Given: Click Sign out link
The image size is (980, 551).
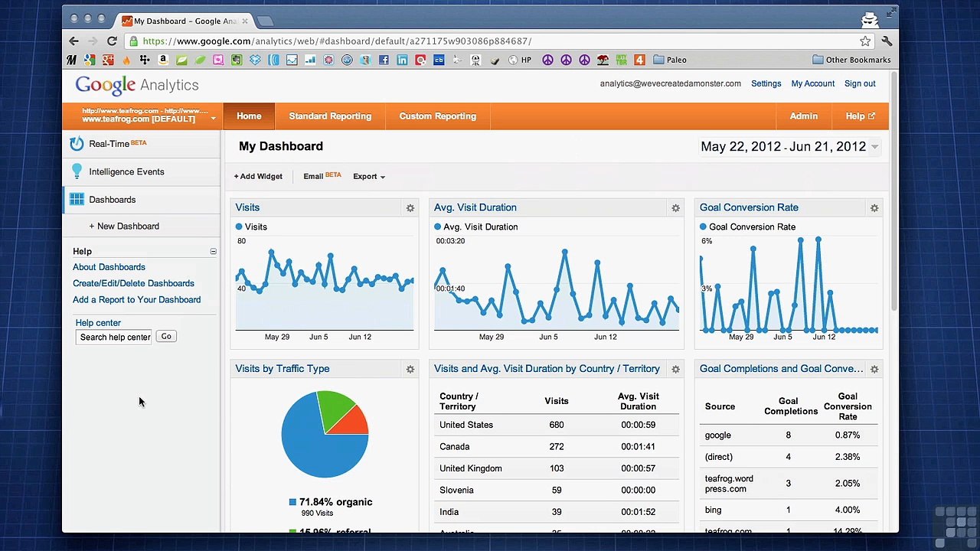Looking at the screenshot, I should click(860, 83).
